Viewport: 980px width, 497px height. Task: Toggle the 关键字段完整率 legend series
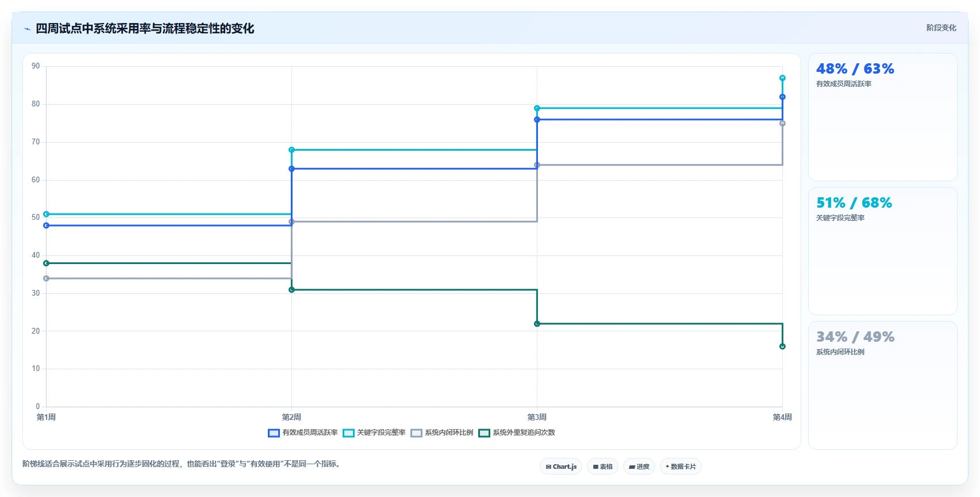(x=374, y=433)
